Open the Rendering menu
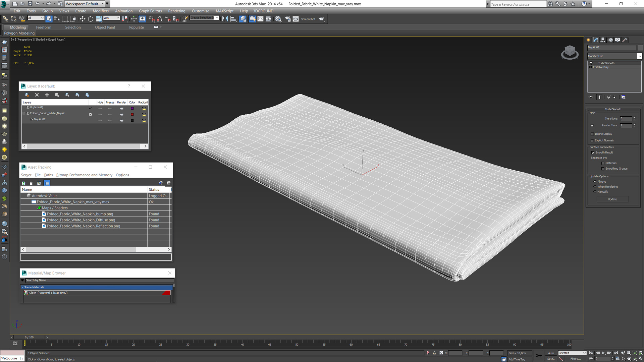 coord(176,11)
